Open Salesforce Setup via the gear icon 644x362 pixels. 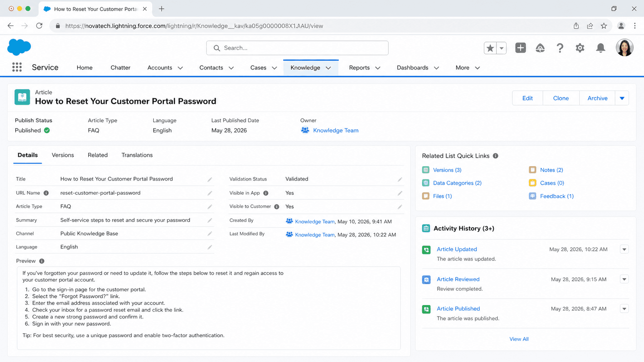[x=580, y=48]
